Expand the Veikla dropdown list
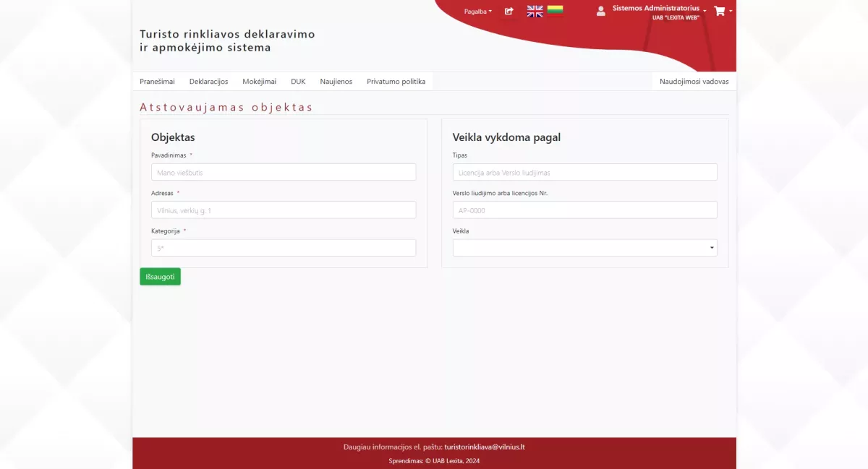The image size is (868, 469). pyautogui.click(x=584, y=248)
